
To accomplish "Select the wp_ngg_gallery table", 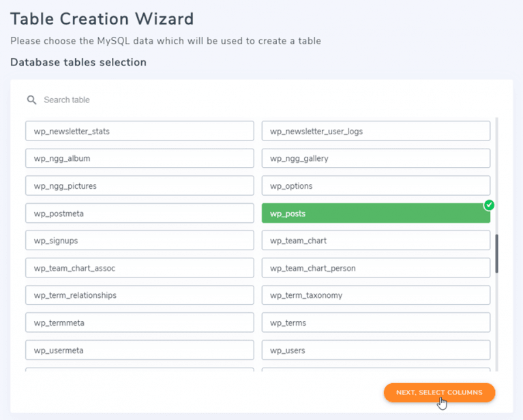I will click(376, 158).
